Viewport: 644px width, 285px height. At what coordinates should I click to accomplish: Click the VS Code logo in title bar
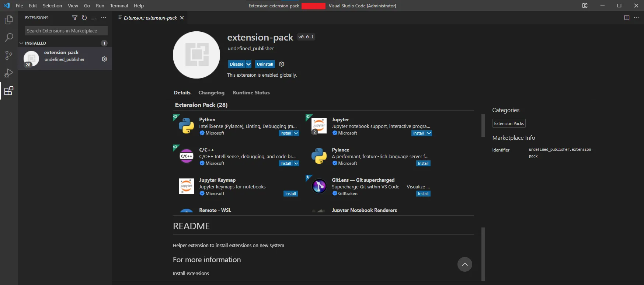pos(7,6)
